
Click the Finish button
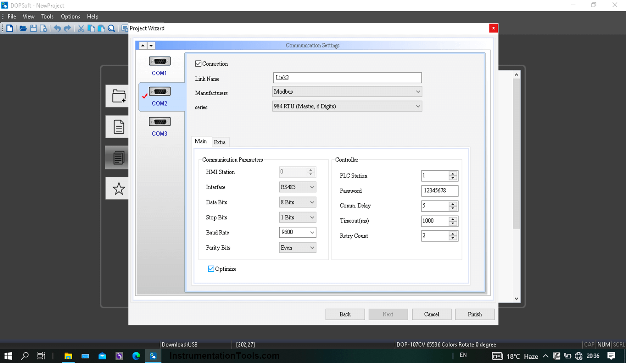pos(474,314)
